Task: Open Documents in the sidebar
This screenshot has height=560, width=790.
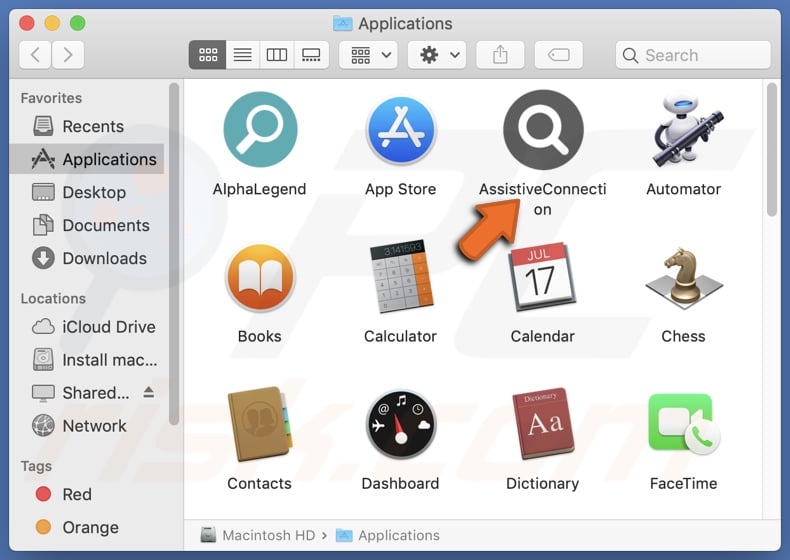Action: 87,225
